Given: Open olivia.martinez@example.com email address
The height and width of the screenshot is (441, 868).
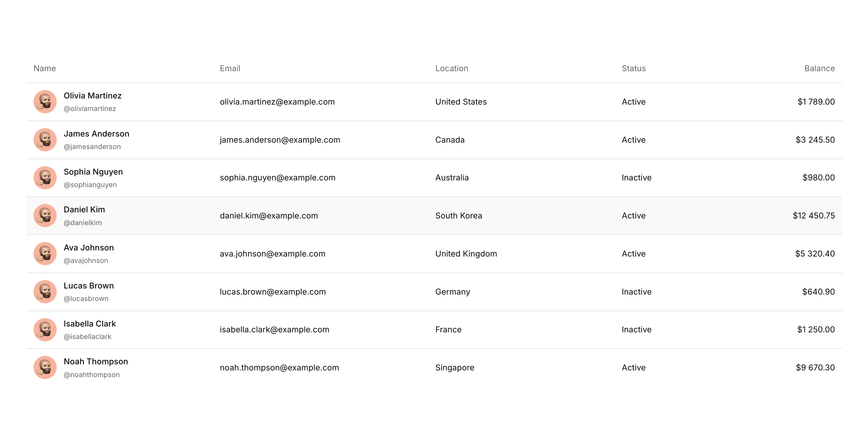Looking at the screenshot, I should (277, 102).
